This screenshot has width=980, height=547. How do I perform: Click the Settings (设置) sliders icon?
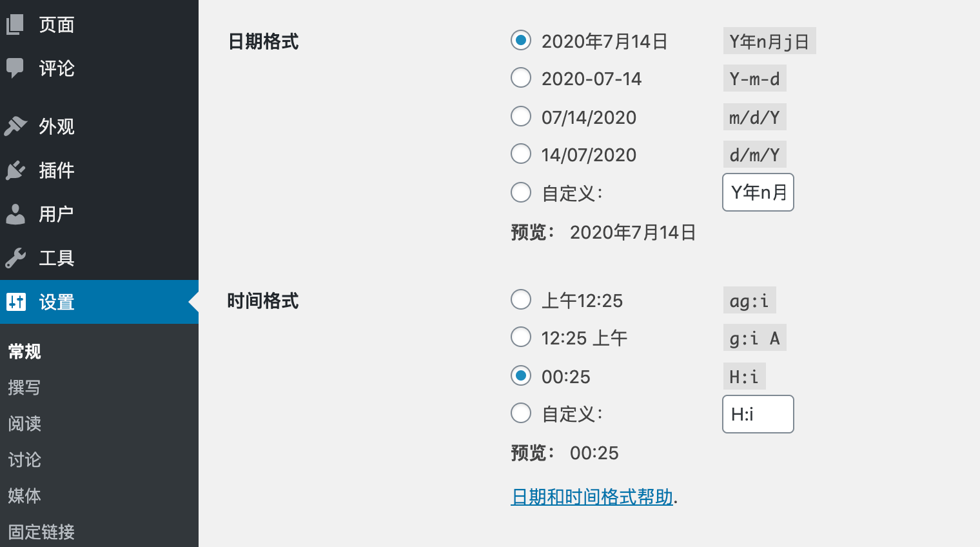[16, 302]
